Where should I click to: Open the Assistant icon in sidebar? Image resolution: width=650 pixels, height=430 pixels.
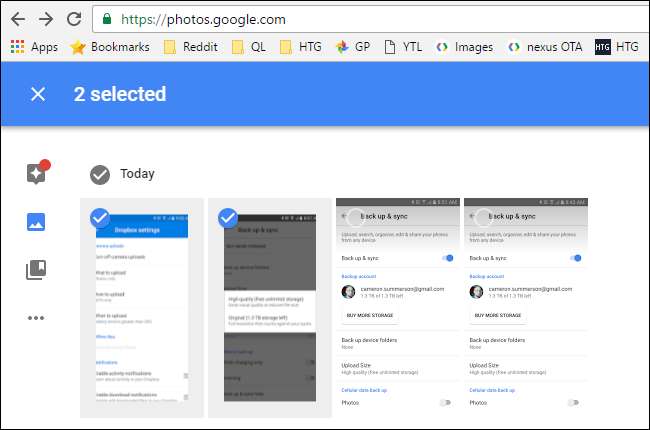pyautogui.click(x=37, y=173)
